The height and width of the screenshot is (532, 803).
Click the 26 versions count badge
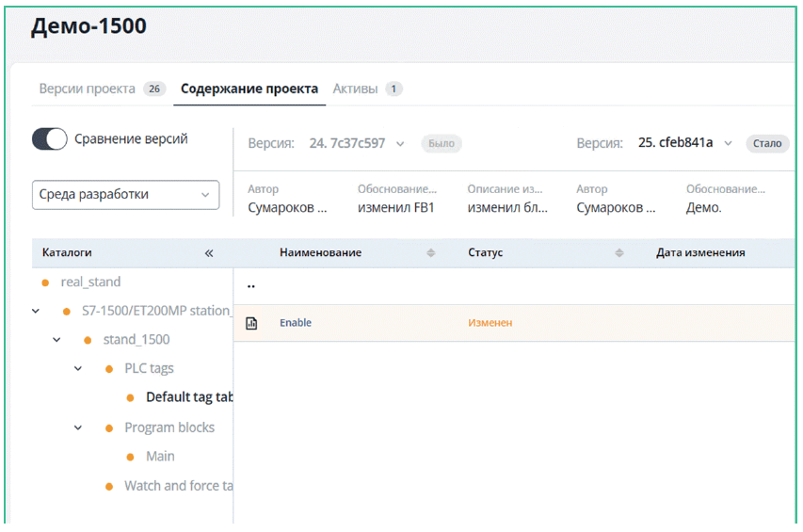pyautogui.click(x=154, y=89)
